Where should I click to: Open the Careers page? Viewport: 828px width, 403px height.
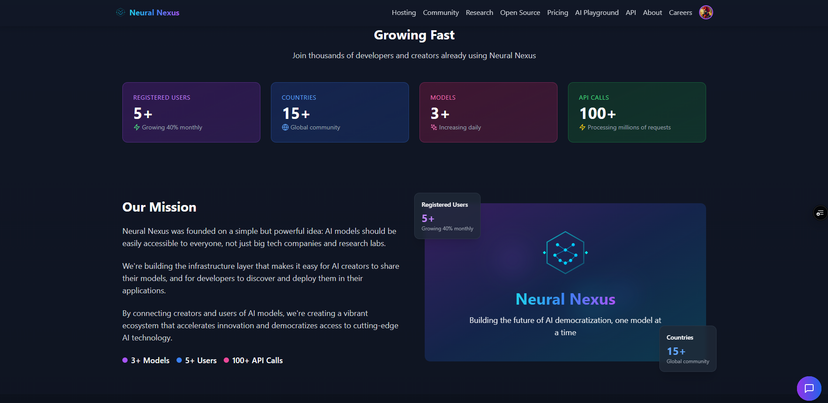(680, 13)
